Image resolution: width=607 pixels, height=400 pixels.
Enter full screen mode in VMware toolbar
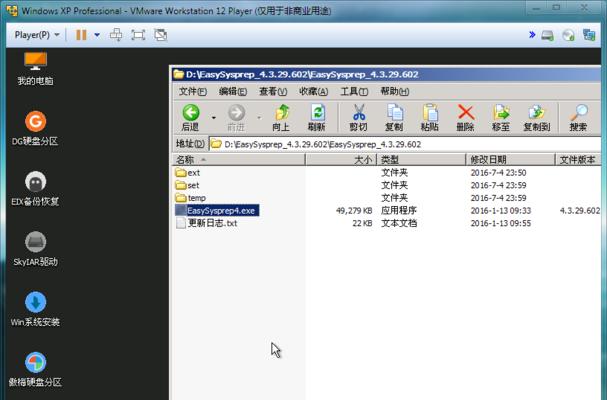tap(138, 35)
